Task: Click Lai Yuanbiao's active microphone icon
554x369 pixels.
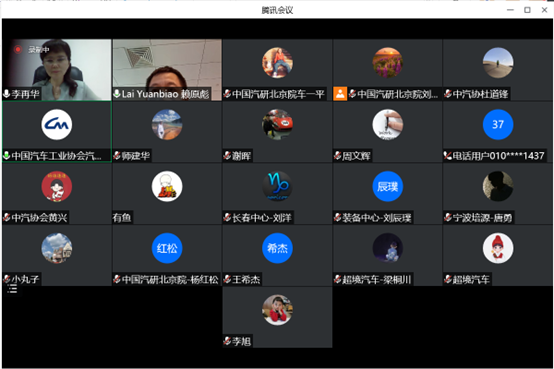Action: (x=117, y=94)
